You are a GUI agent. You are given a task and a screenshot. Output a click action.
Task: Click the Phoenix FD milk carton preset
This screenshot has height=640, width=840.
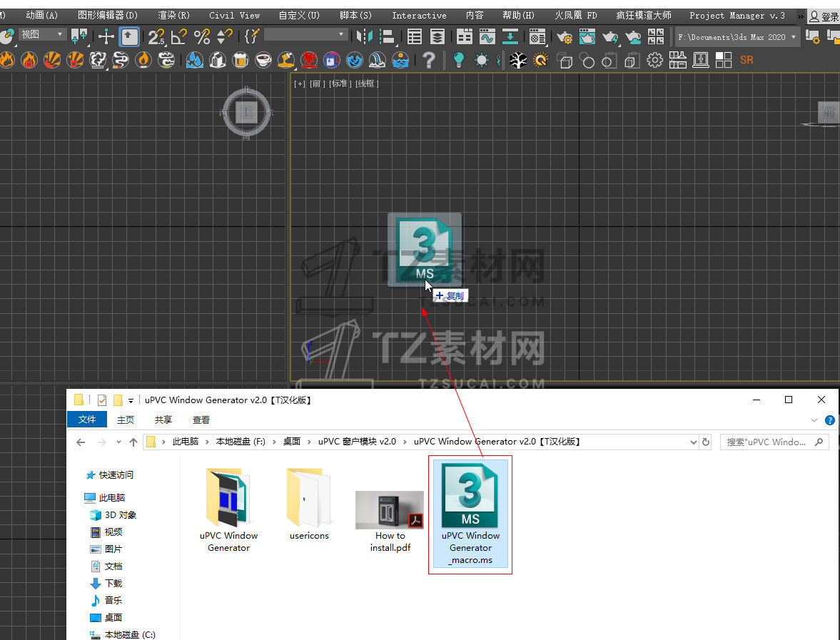pyautogui.click(x=218, y=59)
